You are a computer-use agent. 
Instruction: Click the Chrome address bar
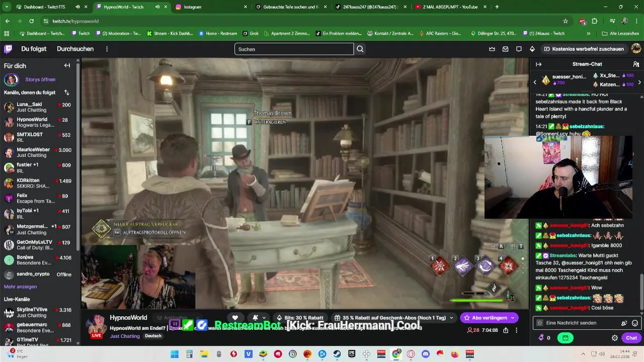(x=302, y=21)
